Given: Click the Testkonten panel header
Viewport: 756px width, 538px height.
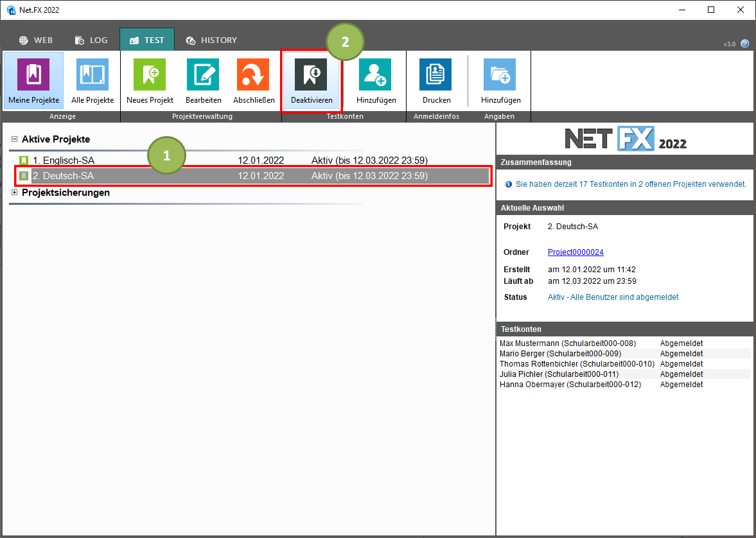Looking at the screenshot, I should [x=626, y=329].
